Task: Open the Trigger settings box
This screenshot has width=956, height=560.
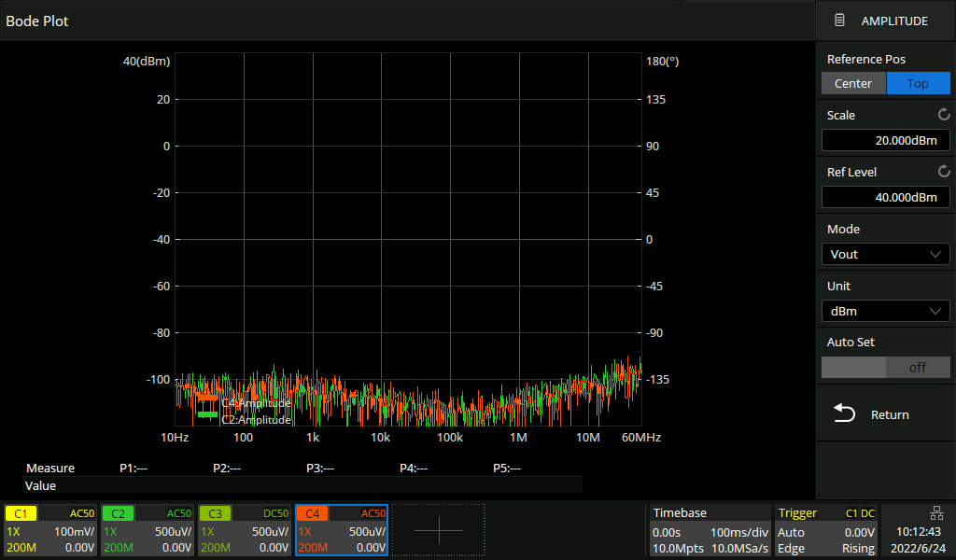Action: click(826, 530)
